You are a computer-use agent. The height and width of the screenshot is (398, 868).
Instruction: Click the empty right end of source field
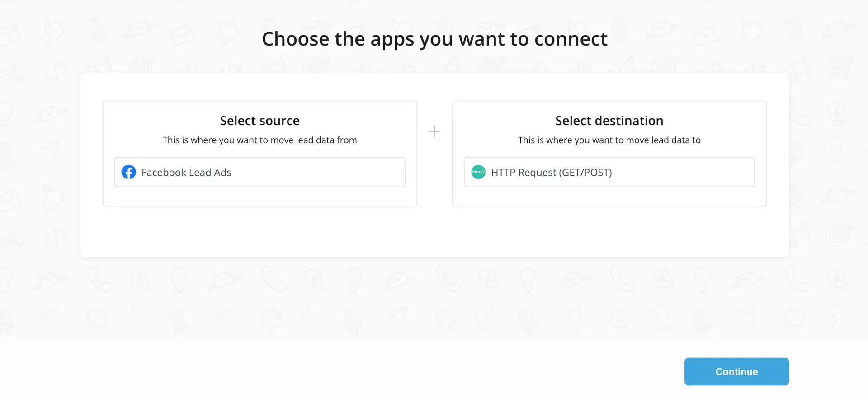point(371,172)
